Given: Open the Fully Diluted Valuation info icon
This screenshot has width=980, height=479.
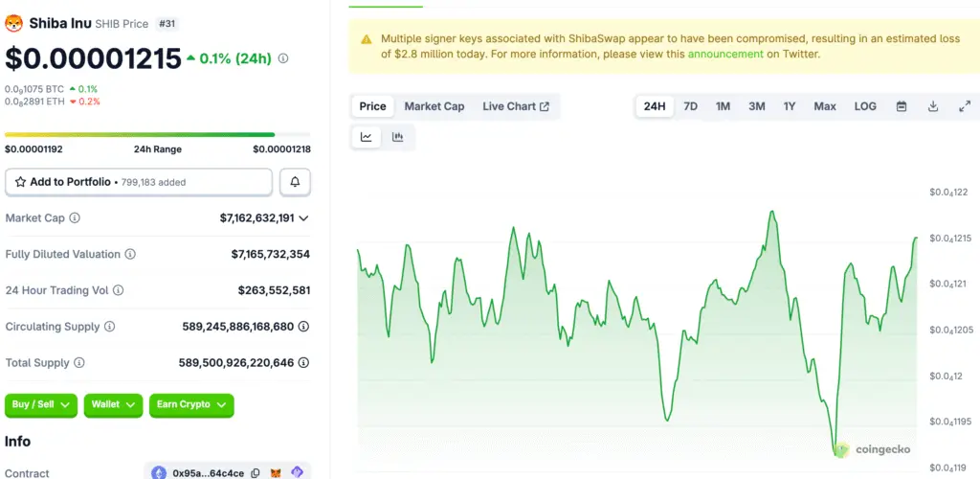Looking at the screenshot, I should [x=130, y=255].
